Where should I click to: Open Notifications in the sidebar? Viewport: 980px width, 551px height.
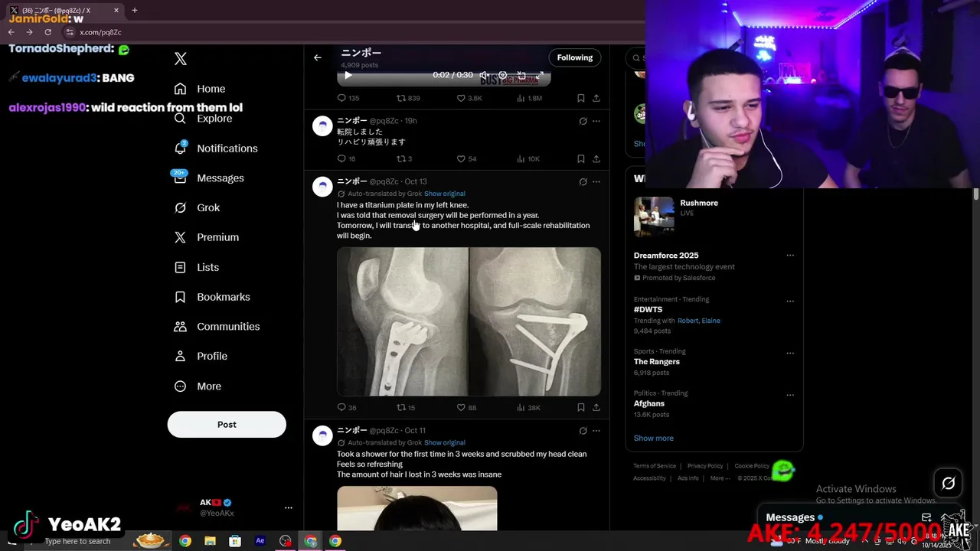[x=216, y=148]
